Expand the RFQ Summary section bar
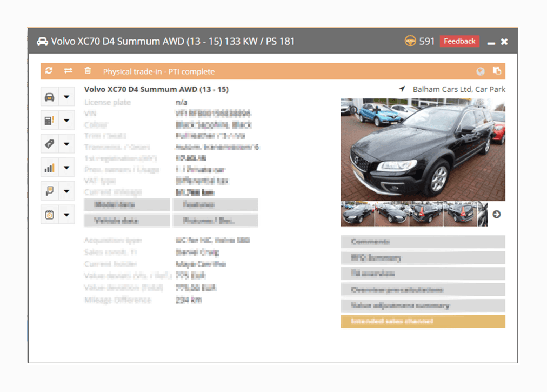This screenshot has height=392, width=547. coord(423,258)
